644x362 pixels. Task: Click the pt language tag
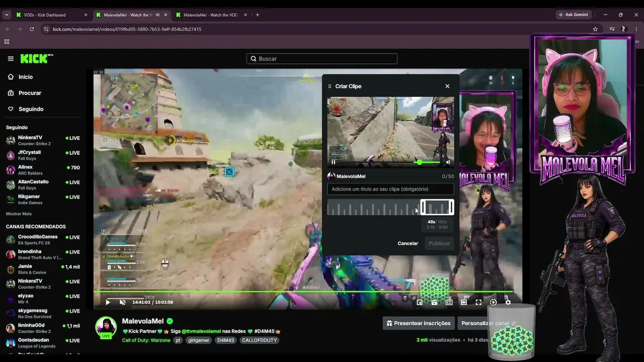pyautogui.click(x=178, y=340)
